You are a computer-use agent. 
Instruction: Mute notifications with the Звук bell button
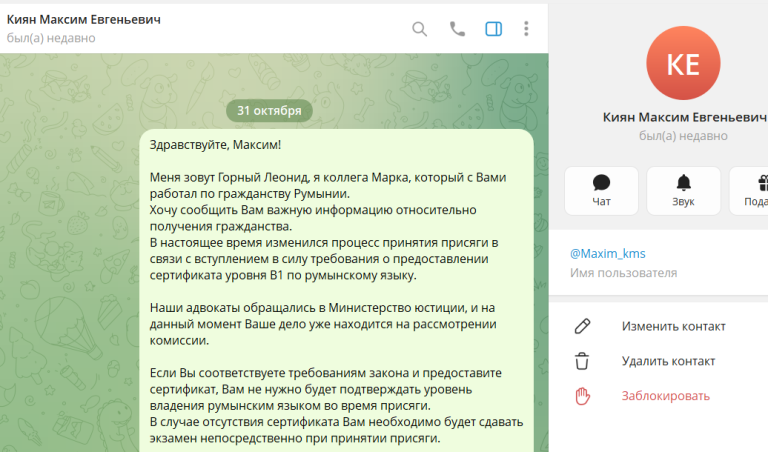click(683, 191)
